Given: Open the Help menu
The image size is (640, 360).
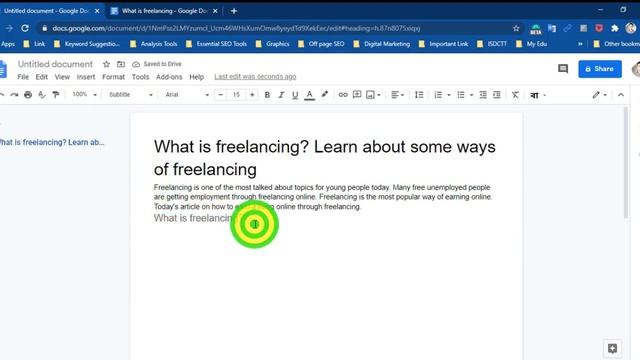Looking at the screenshot, I should (x=196, y=77).
